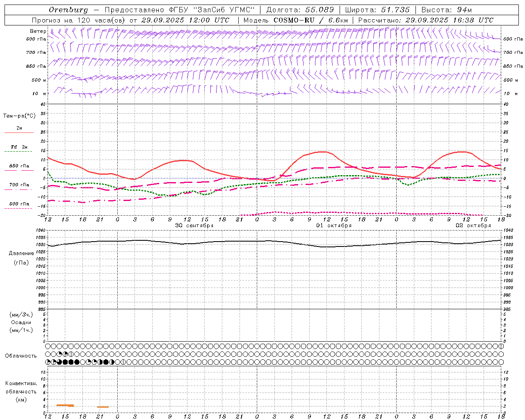Click "500 гПа" in the temperature legend

(x=19, y=204)
